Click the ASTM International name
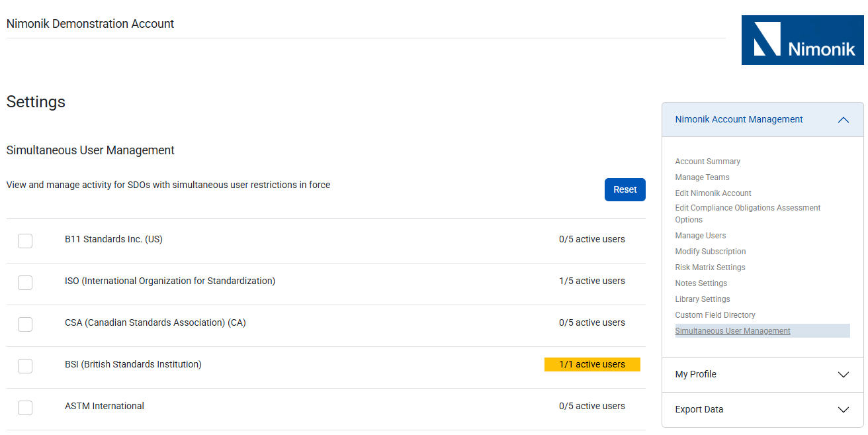 [x=105, y=406]
